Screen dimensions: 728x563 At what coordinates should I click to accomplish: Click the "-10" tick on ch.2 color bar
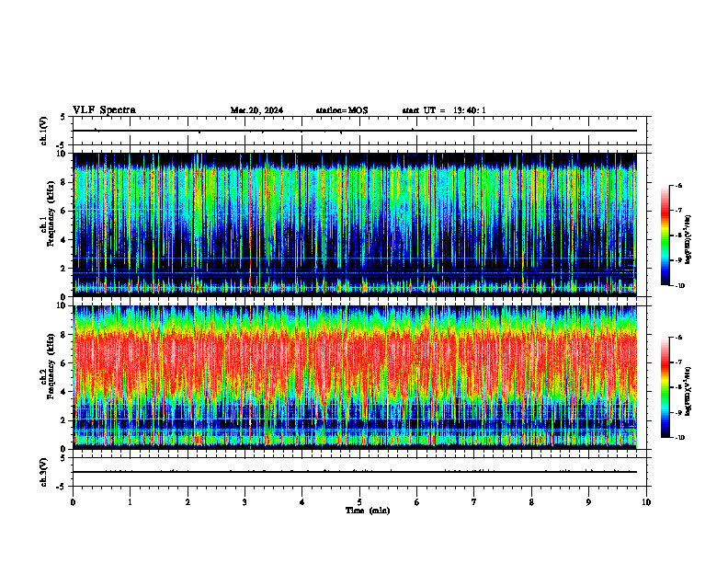[679, 438]
